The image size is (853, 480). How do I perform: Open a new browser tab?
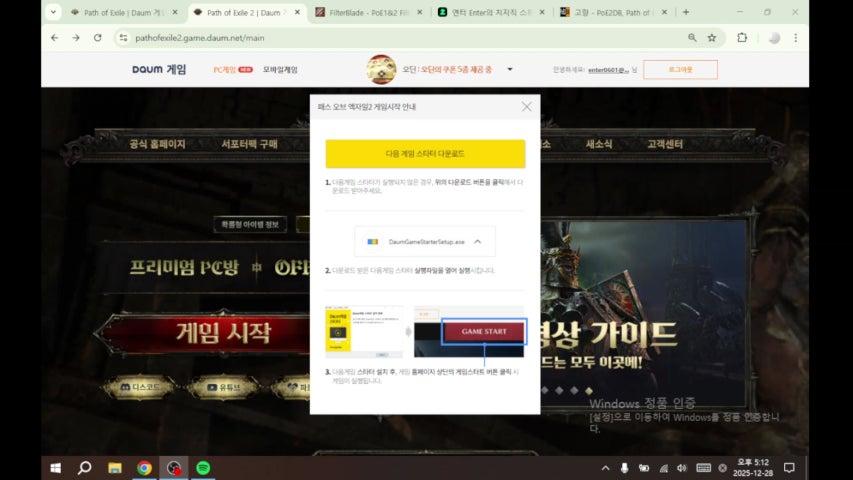coord(686,12)
